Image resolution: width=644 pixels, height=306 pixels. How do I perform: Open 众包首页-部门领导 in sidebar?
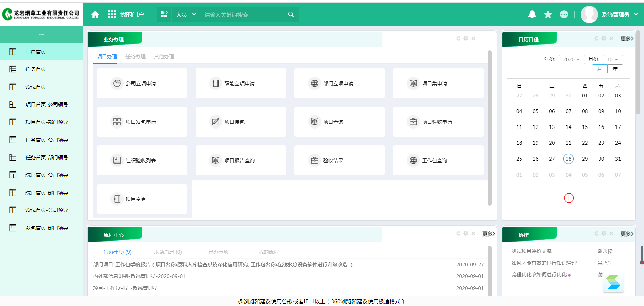(41, 228)
